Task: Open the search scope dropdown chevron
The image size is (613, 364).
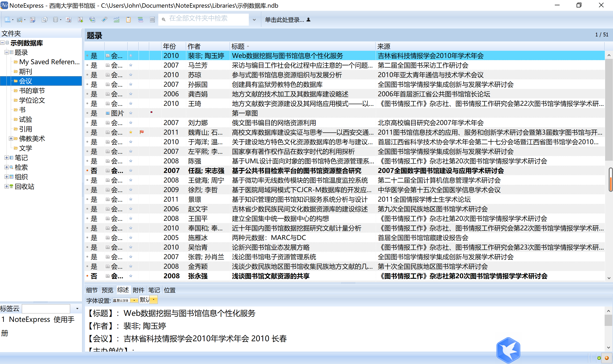Action: (x=254, y=20)
